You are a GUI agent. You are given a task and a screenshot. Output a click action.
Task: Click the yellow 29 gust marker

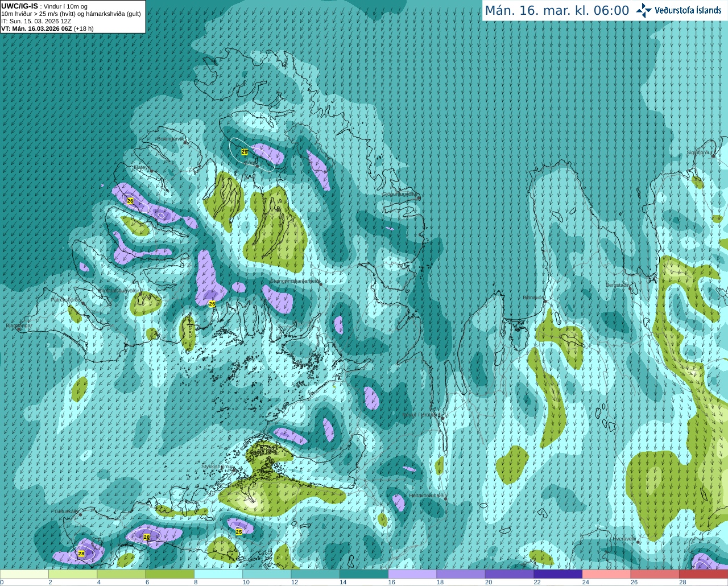pos(245,152)
